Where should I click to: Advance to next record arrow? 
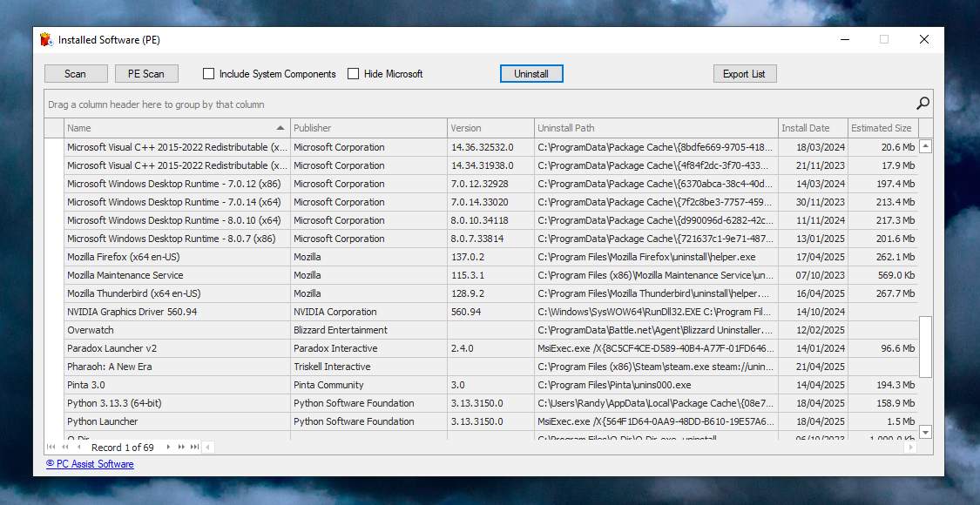(167, 447)
